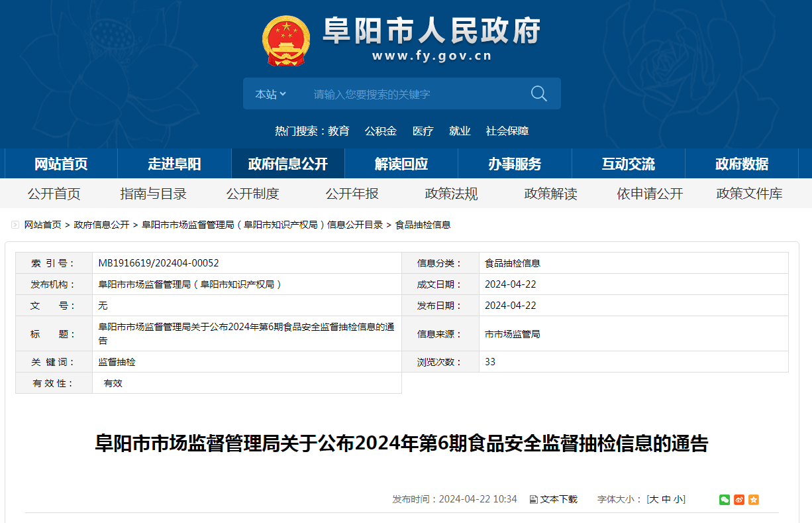Click 食品抽检信息 in the breadcrumb
The image size is (812, 523).
pyautogui.click(x=423, y=225)
